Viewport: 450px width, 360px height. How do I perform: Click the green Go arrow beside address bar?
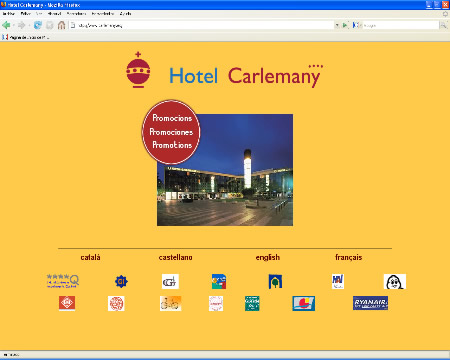(345, 25)
